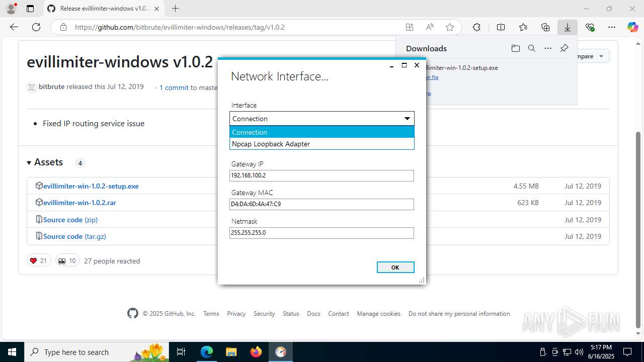Focus the Gateway MAC field
Image resolution: width=644 pixels, height=362 pixels.
coord(321,204)
